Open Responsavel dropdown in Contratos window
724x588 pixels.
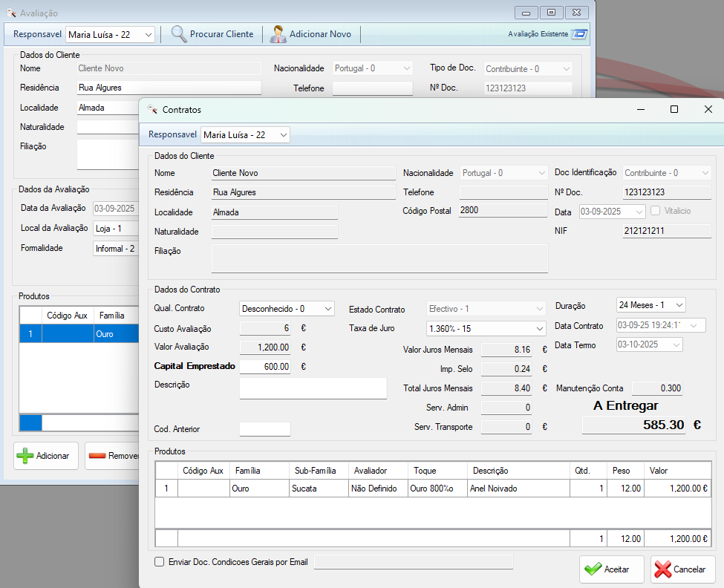coord(283,135)
